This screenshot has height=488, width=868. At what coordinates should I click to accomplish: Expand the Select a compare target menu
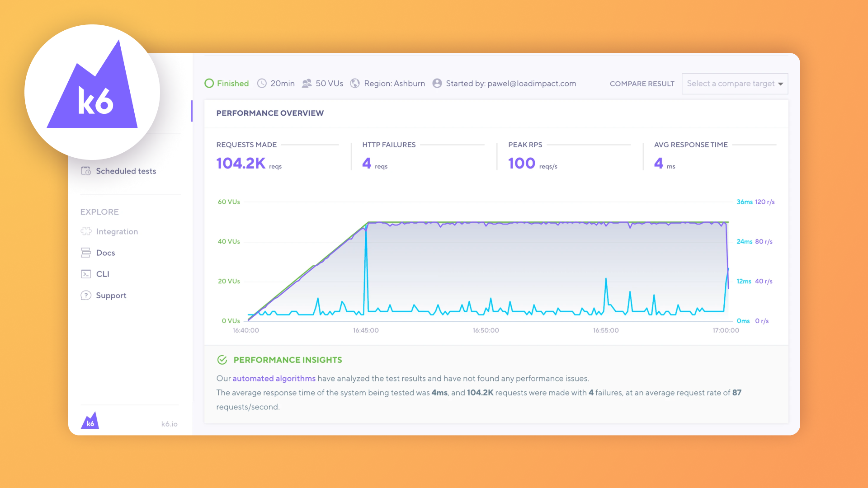[736, 84]
